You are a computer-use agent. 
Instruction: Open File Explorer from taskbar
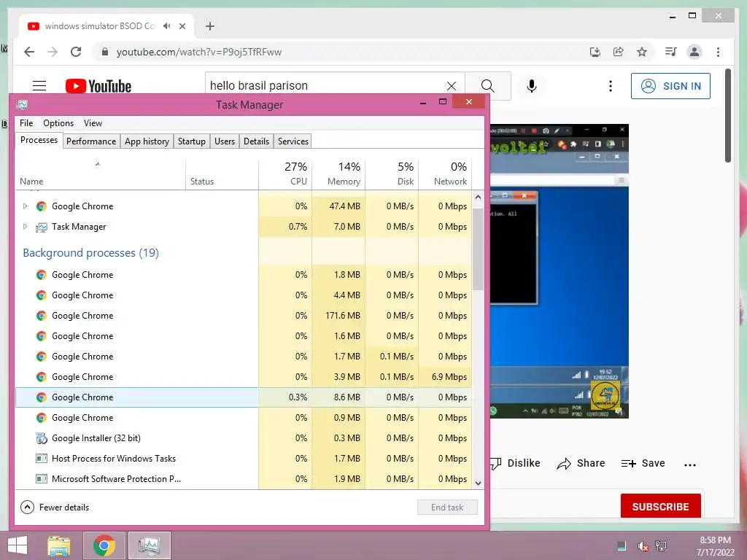point(58,545)
